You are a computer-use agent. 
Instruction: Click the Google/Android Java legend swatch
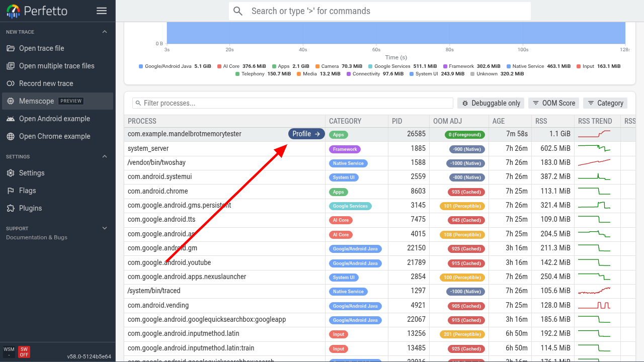141,66
